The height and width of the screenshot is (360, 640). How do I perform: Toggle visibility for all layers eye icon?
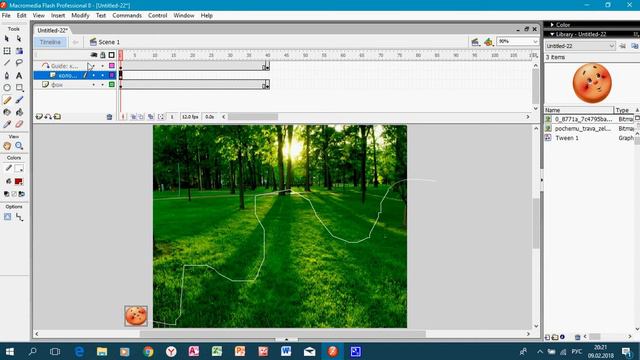[x=94, y=55]
